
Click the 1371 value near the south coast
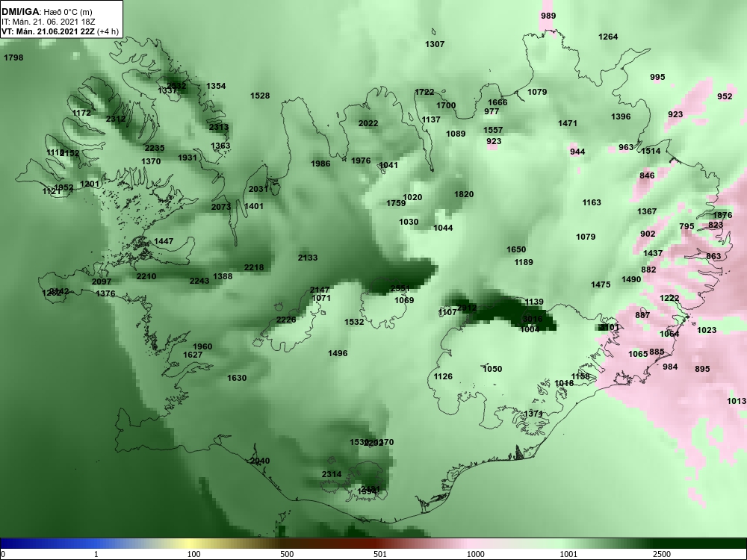point(533,414)
